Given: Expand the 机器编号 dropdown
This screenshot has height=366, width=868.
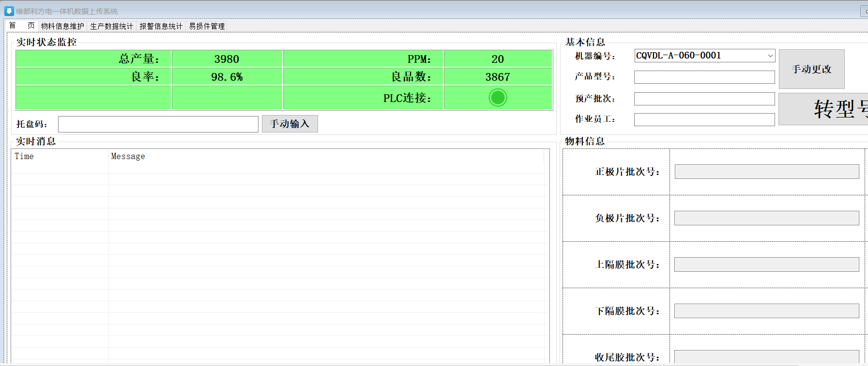Looking at the screenshot, I should [770, 56].
